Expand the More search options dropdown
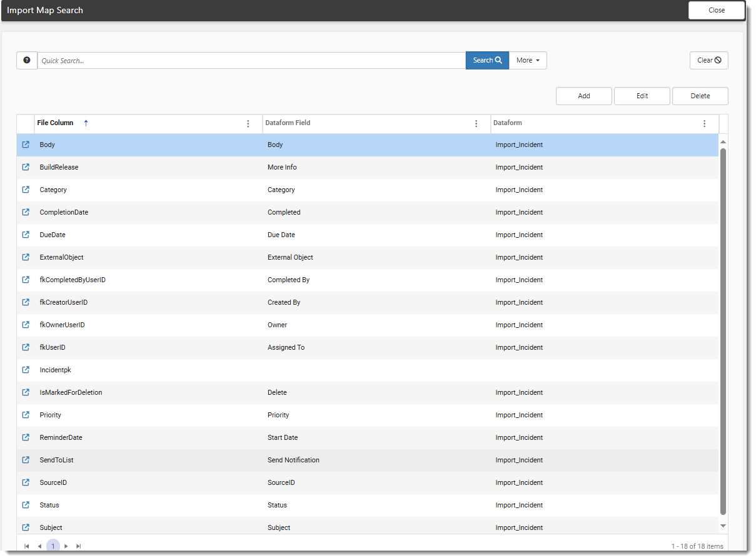 (x=528, y=60)
